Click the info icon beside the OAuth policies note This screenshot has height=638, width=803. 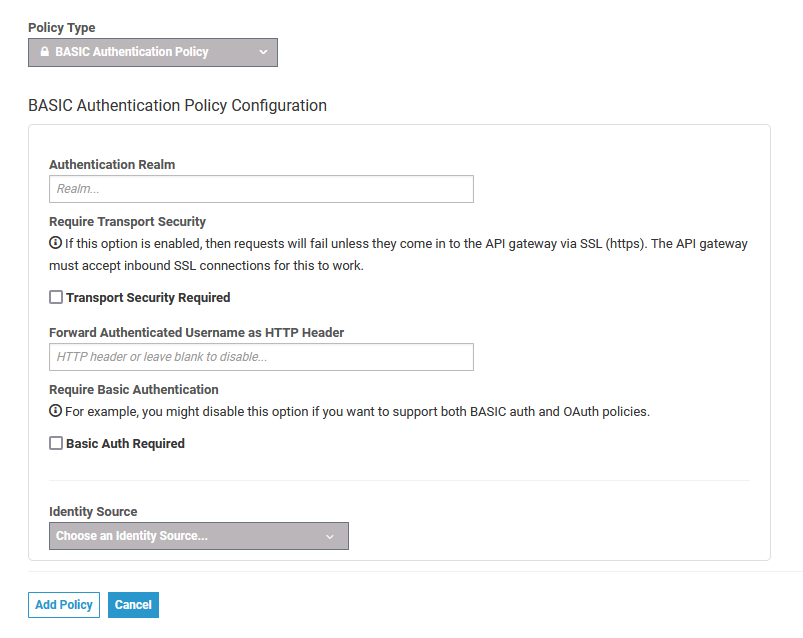click(56, 411)
